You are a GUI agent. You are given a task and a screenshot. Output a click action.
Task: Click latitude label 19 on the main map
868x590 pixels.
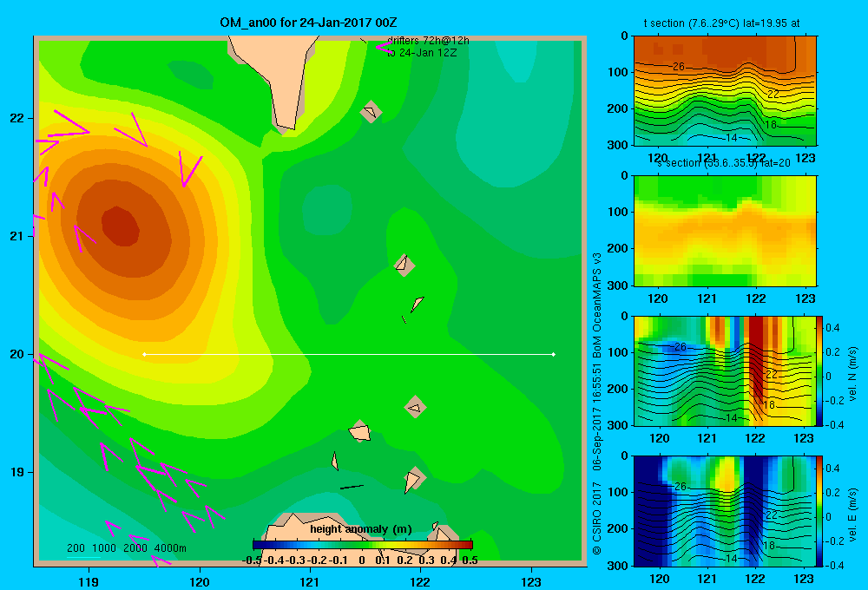[x=17, y=472]
